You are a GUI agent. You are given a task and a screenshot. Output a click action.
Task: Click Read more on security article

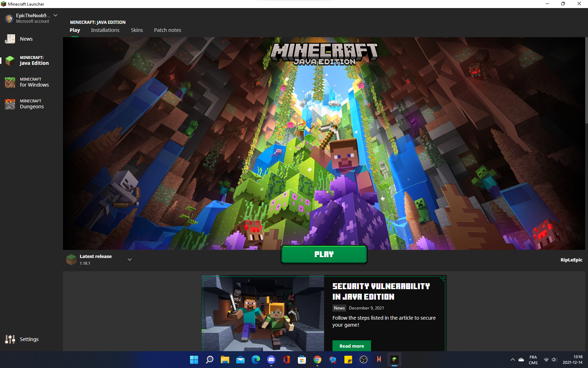coord(351,346)
